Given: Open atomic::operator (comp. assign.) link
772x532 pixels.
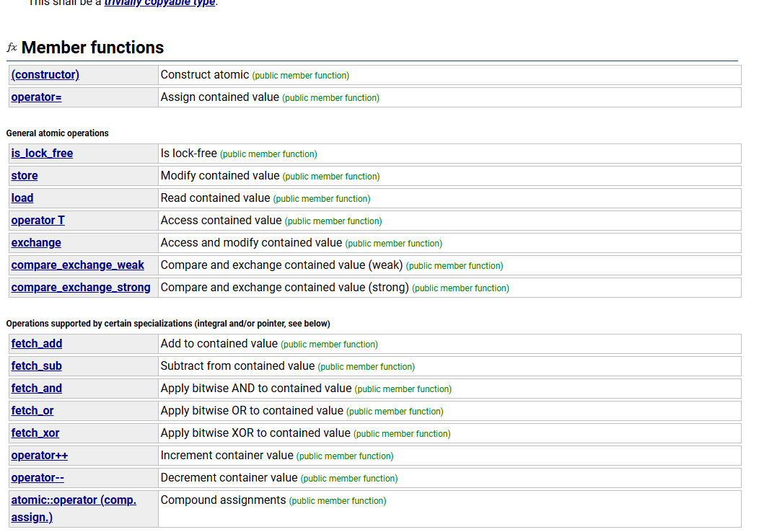Looking at the screenshot, I should [73, 500].
